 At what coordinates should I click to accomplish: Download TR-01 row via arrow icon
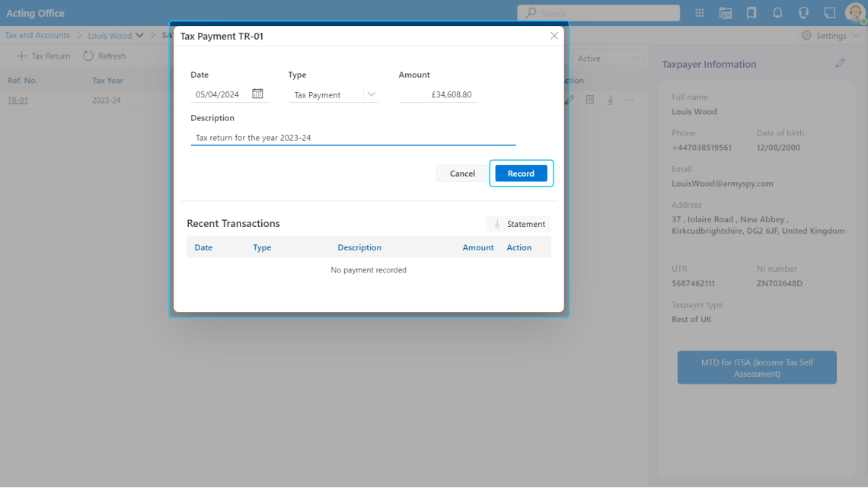tap(610, 100)
